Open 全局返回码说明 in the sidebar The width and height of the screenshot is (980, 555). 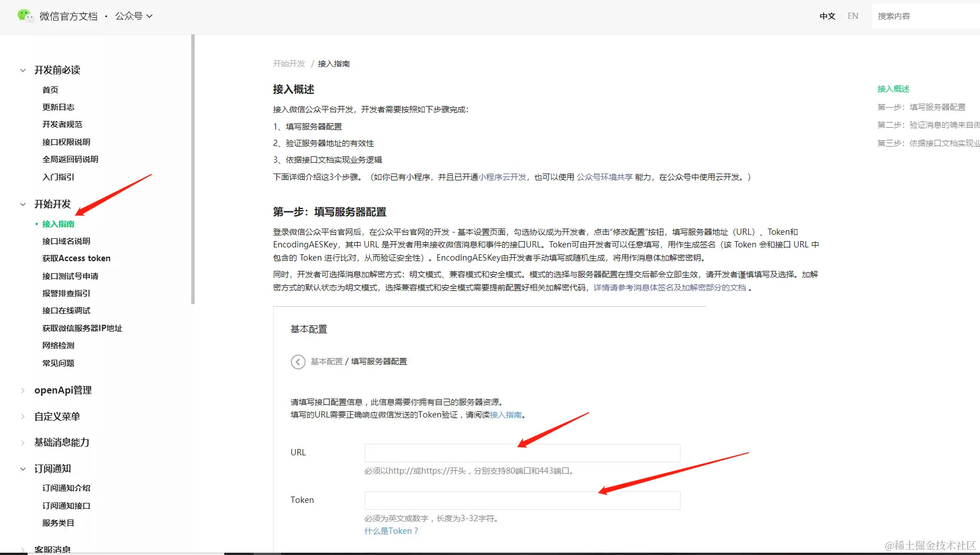click(70, 159)
